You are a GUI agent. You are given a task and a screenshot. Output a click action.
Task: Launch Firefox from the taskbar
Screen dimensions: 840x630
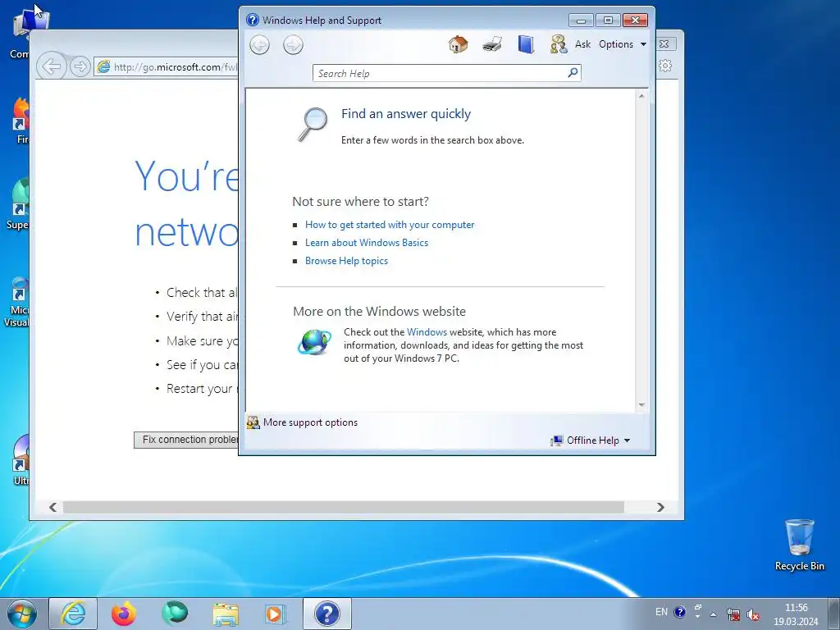click(124, 614)
